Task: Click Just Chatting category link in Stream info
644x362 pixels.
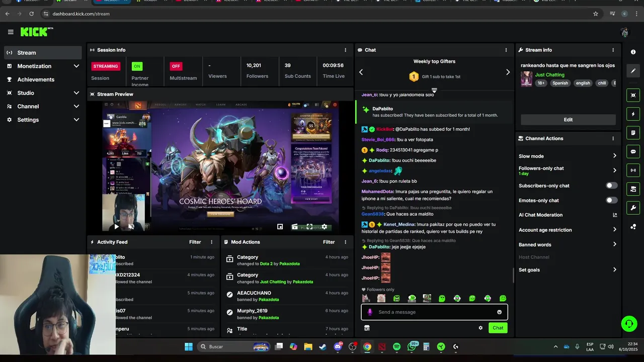Action: pyautogui.click(x=549, y=75)
